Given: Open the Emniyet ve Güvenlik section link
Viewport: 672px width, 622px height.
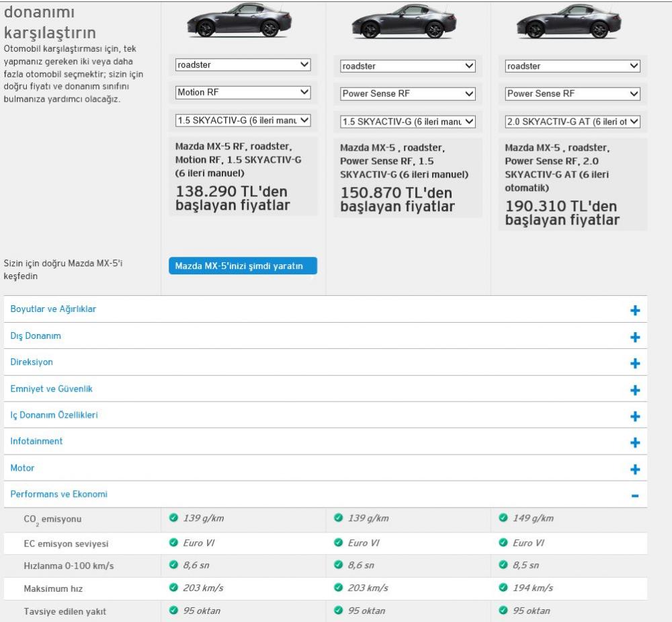Looking at the screenshot, I should (52, 389).
